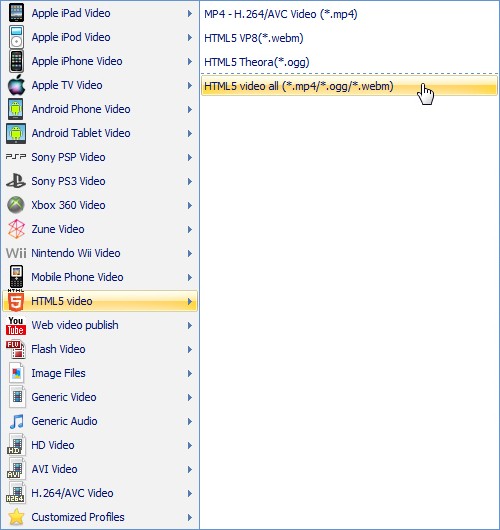
Task: Select HTML5 video all formats entry
Action: (x=349, y=86)
